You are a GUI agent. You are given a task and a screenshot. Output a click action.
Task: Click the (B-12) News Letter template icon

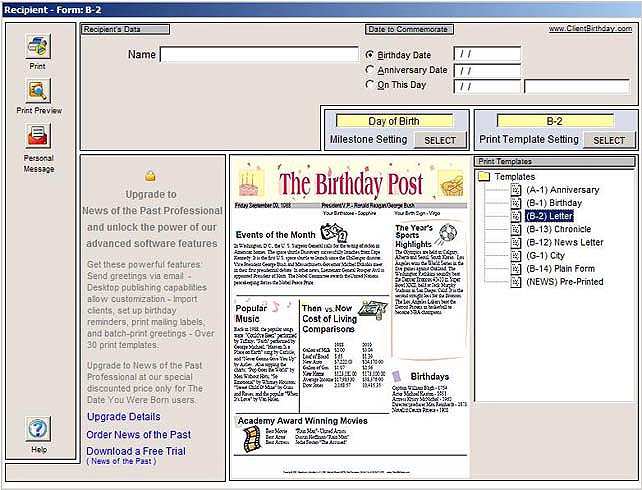click(x=516, y=242)
